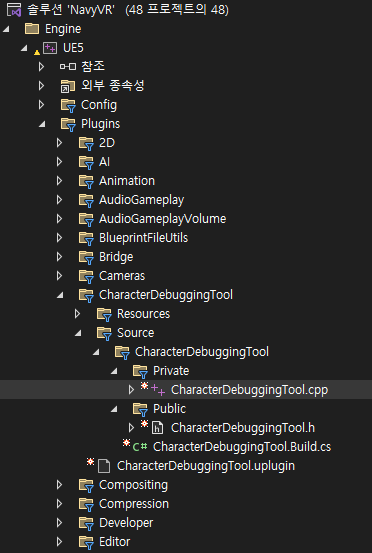Click the Developer filter folder icon
This screenshot has width=372, height=553.
(x=86, y=524)
